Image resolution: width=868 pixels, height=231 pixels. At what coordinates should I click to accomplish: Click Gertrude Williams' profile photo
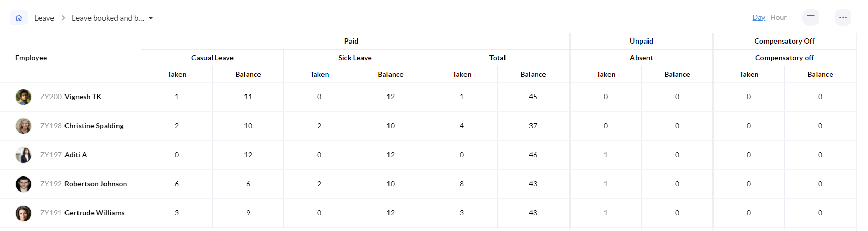click(x=23, y=213)
